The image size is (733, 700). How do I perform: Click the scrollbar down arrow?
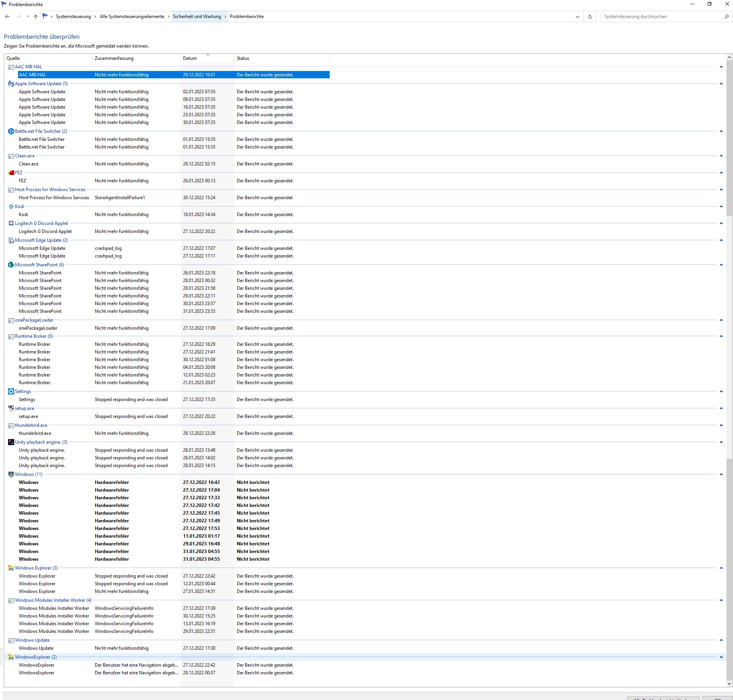click(x=730, y=683)
